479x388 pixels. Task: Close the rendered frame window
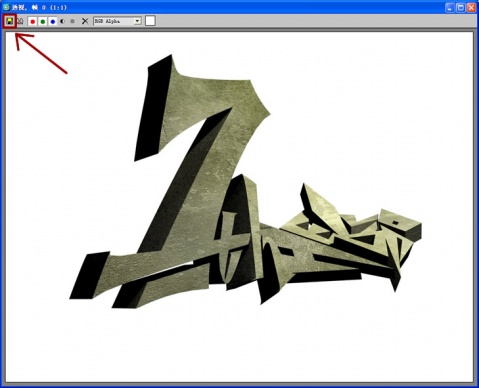[471, 7]
